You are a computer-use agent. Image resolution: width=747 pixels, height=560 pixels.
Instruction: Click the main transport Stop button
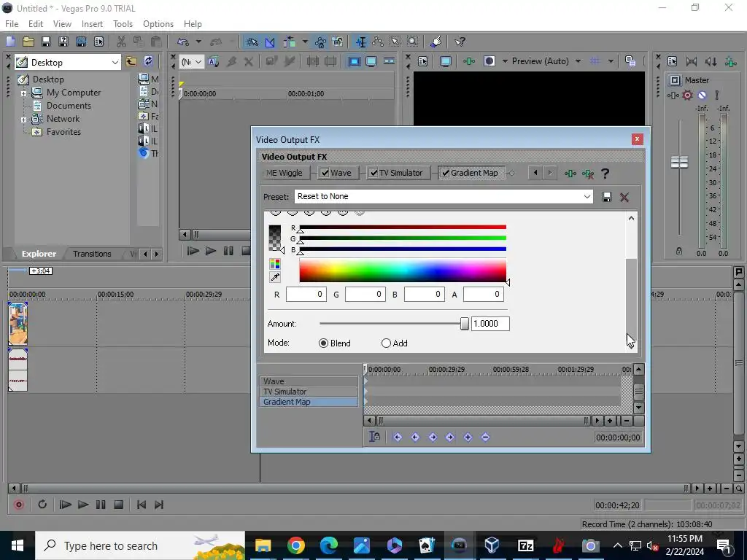pos(119,505)
